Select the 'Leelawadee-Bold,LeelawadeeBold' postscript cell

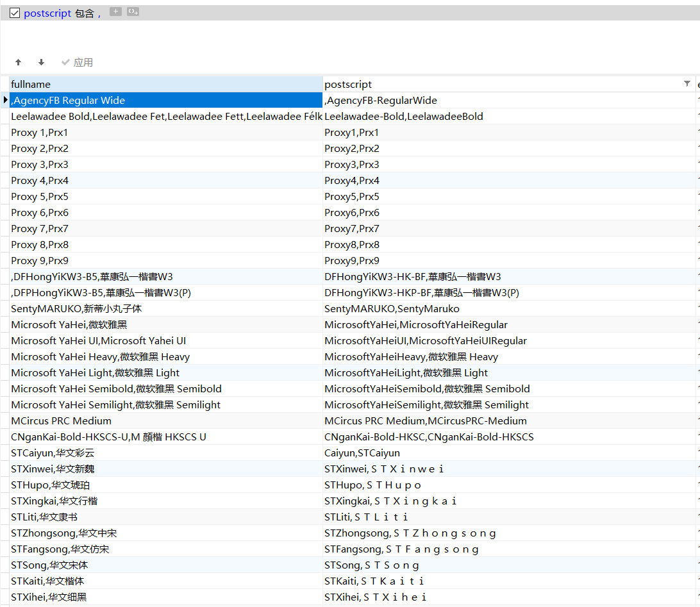509,117
